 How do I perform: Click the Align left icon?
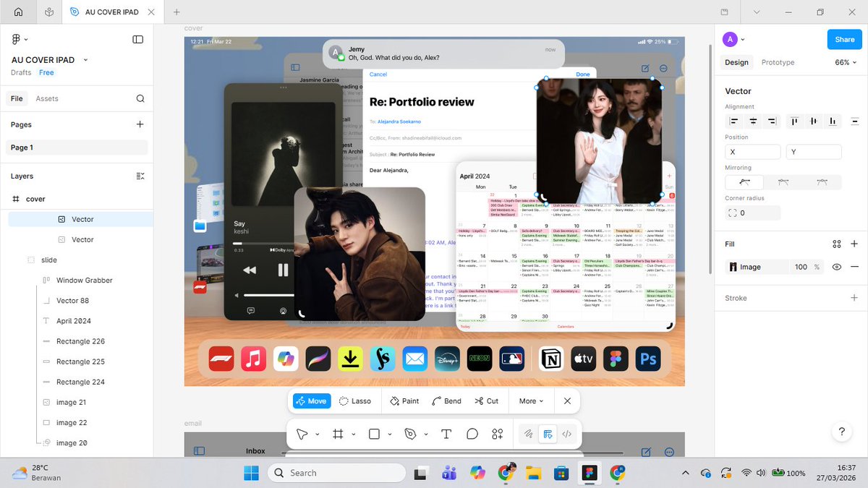point(735,121)
